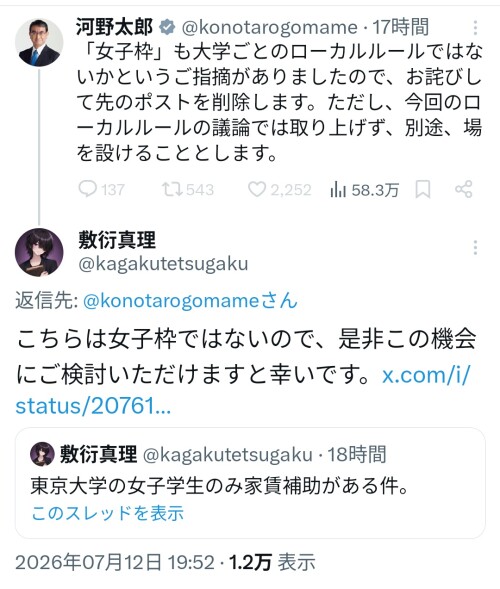Open the small avatar in the quoted post

[42, 454]
